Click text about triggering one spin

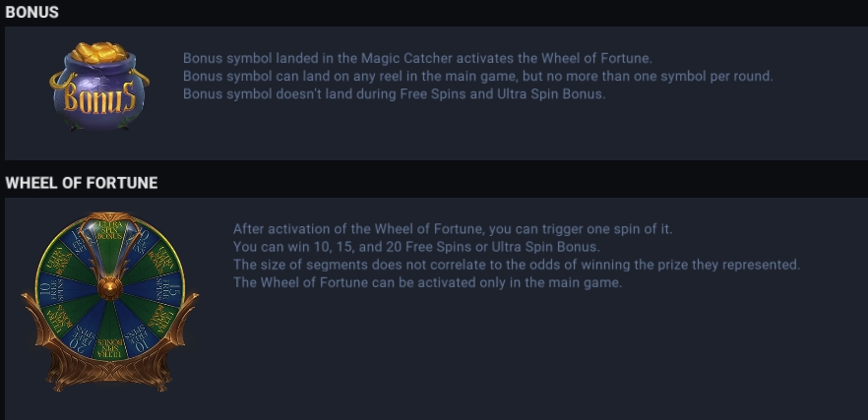[453, 229]
